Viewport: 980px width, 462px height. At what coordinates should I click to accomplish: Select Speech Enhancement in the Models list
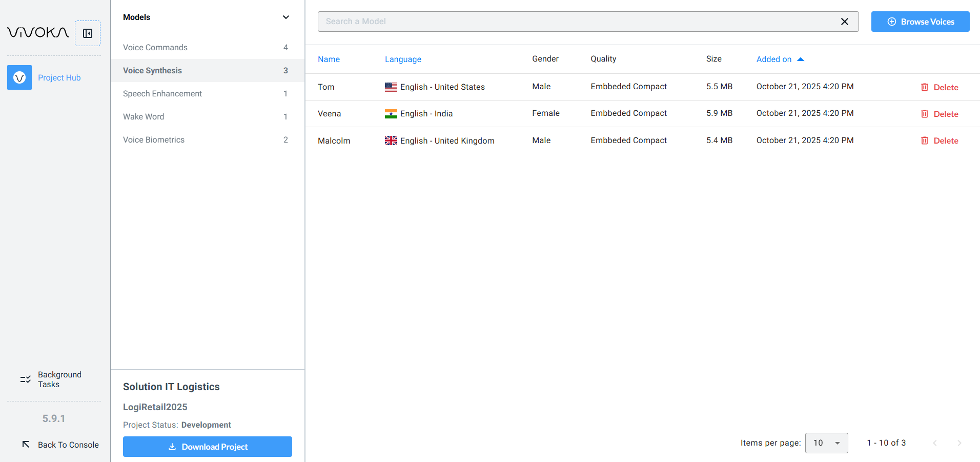tap(162, 94)
